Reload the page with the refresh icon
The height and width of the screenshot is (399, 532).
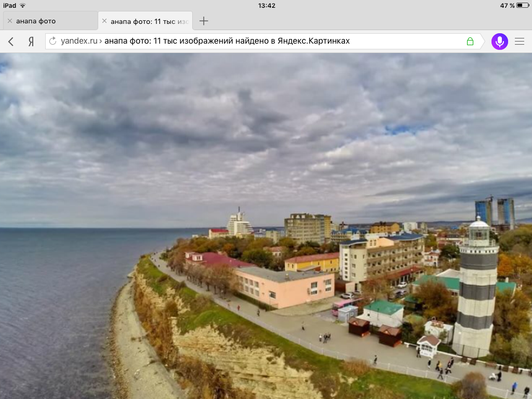click(52, 41)
